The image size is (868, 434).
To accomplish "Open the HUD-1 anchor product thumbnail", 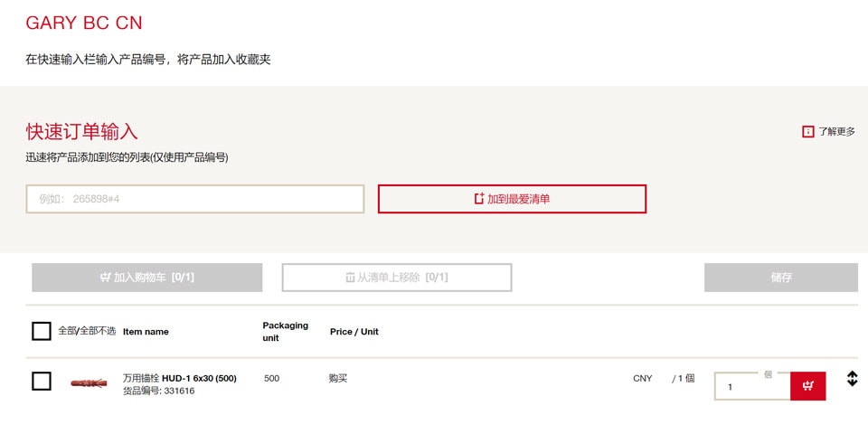I will 89,382.
